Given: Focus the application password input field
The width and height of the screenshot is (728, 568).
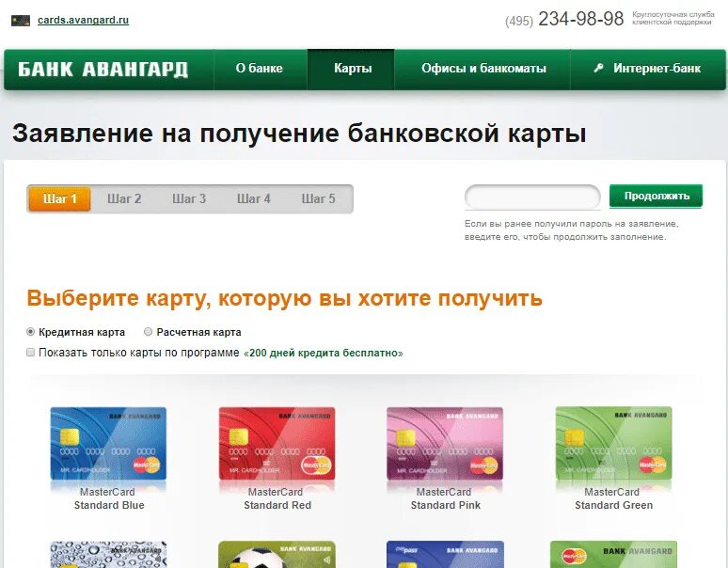Looking at the screenshot, I should coord(532,197).
